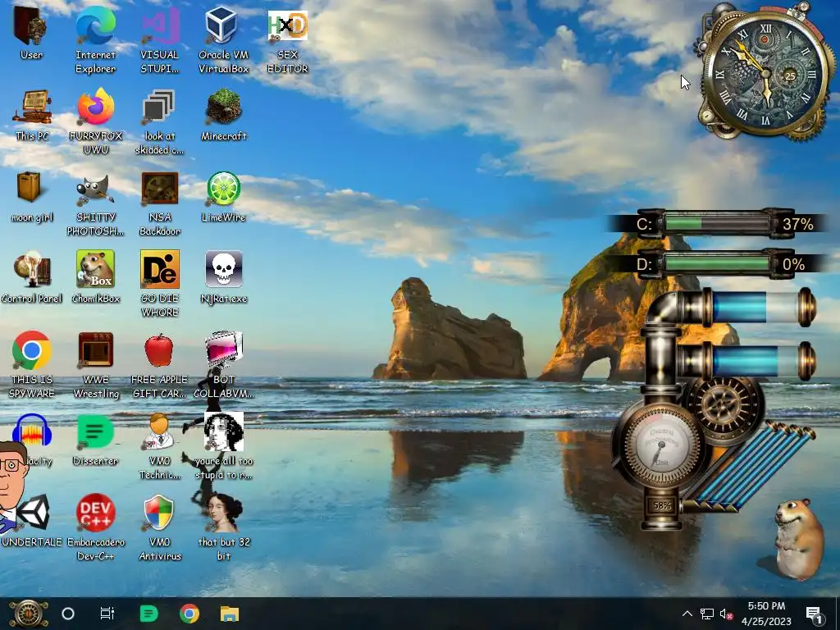840x630 pixels.
Task: Click the muted volume tray icon
Action: [726, 614]
